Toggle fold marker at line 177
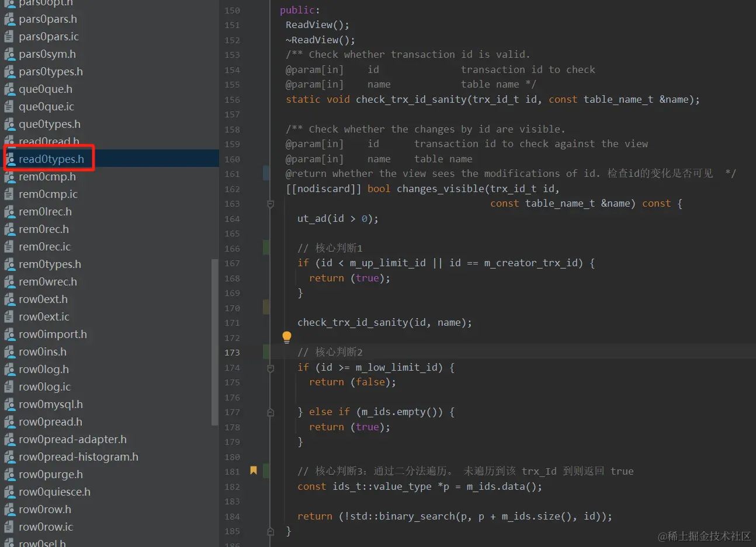 (x=271, y=412)
